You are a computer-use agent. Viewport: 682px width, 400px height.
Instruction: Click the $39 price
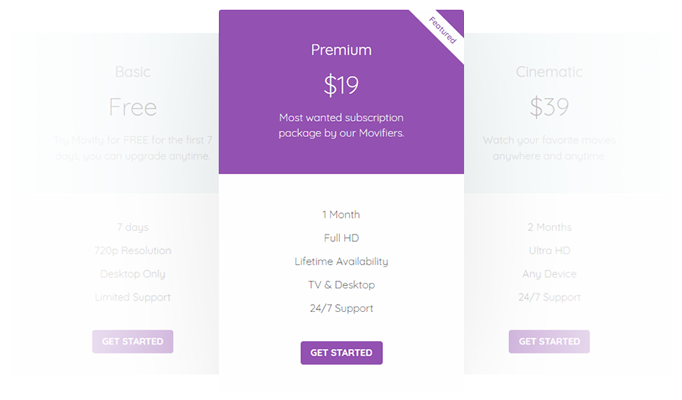point(549,107)
